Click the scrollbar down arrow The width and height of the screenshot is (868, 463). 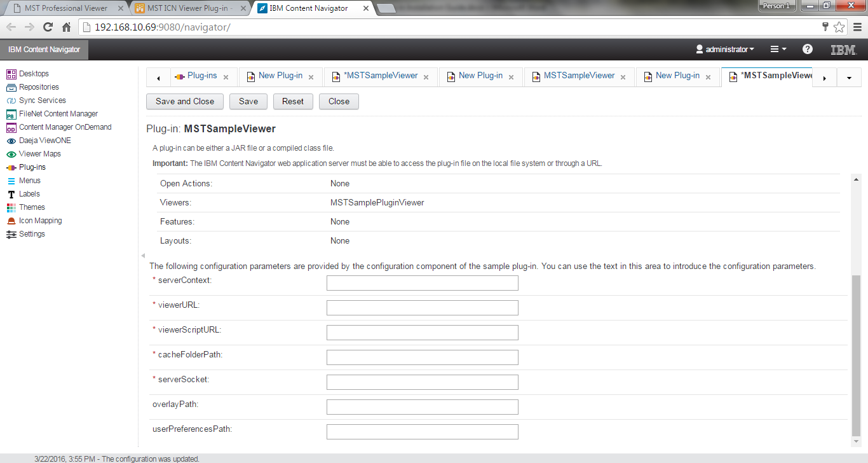(x=856, y=442)
